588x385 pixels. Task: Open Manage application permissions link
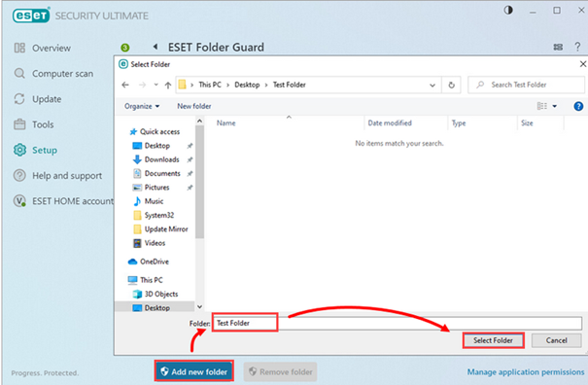coord(526,371)
